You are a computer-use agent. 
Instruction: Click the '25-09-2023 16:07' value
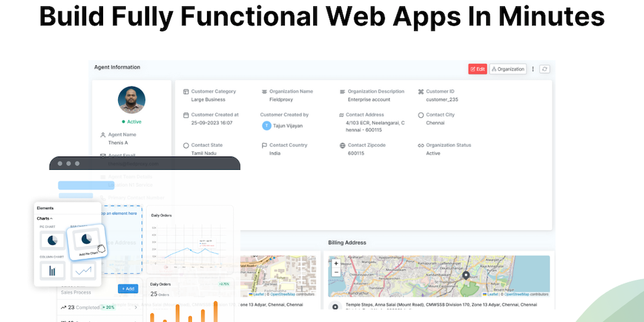point(211,123)
